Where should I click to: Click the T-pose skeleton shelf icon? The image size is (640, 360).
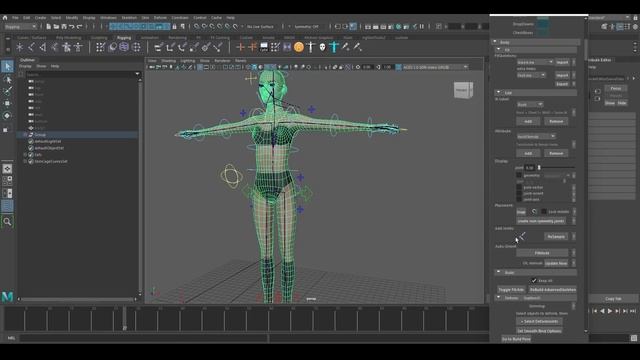78,47
